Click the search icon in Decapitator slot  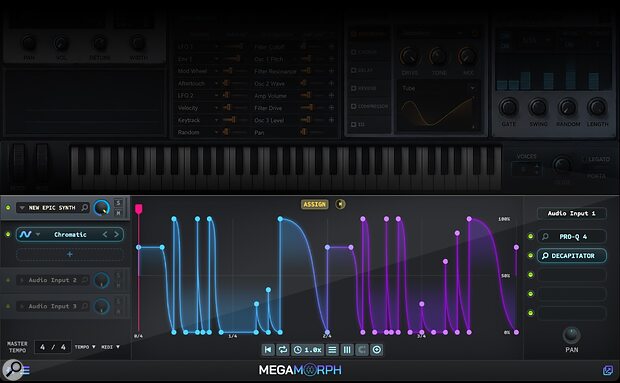545,256
